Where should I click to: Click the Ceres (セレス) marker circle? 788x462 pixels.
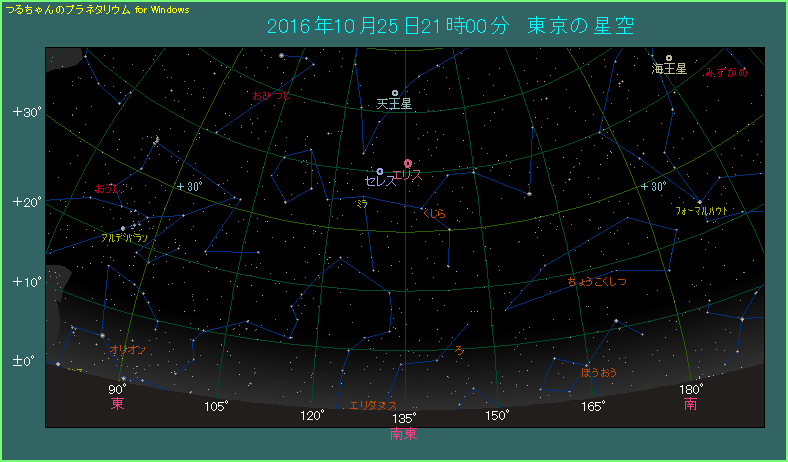(x=380, y=171)
